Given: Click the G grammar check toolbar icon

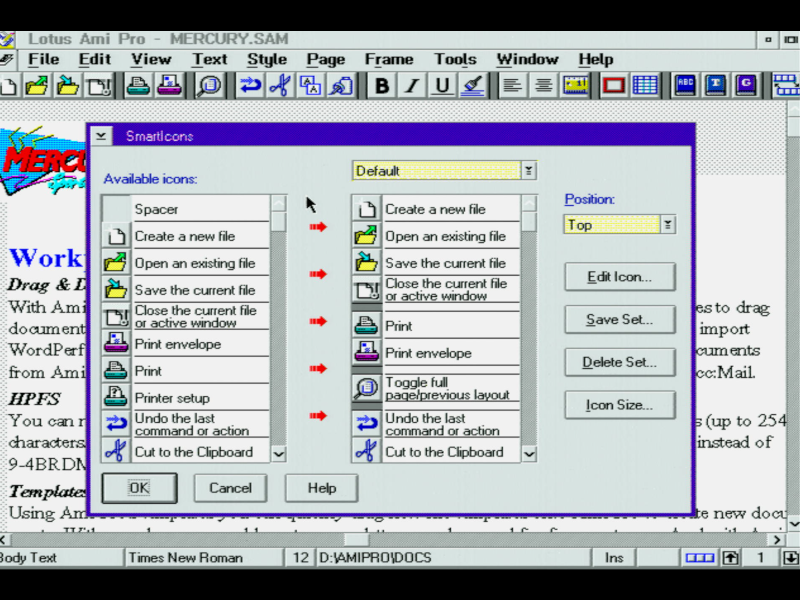Looking at the screenshot, I should 746,86.
